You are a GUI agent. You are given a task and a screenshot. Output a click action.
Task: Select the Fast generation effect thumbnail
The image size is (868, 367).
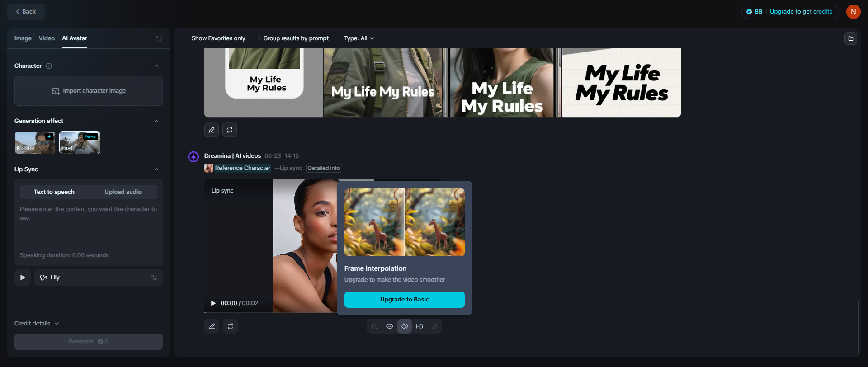(80, 143)
